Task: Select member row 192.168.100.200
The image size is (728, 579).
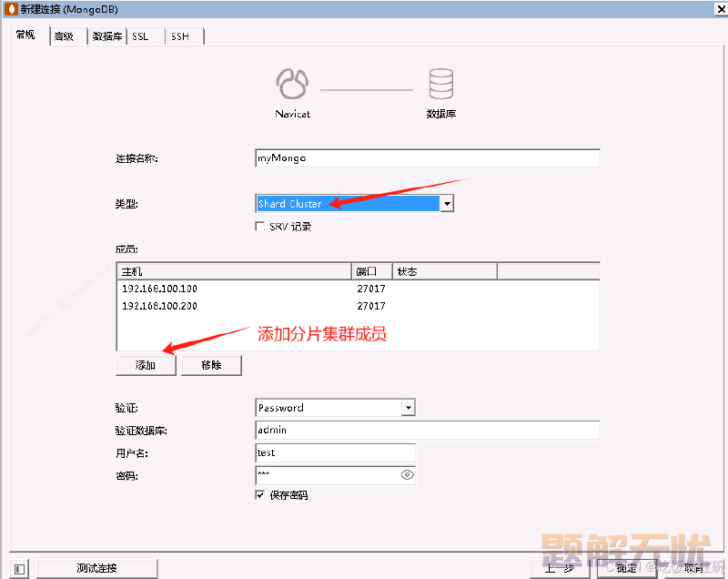Action: tap(358, 306)
